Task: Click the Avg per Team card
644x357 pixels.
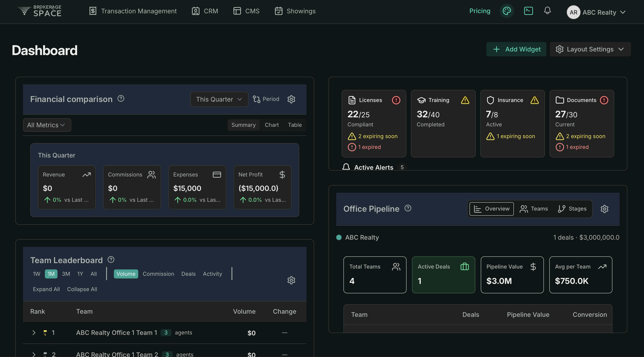Action: [580, 275]
